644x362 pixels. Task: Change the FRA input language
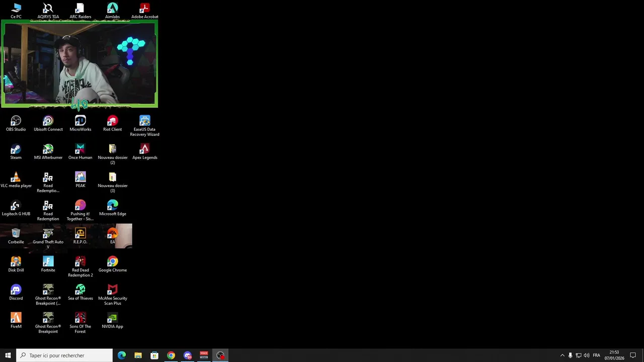pos(596,355)
